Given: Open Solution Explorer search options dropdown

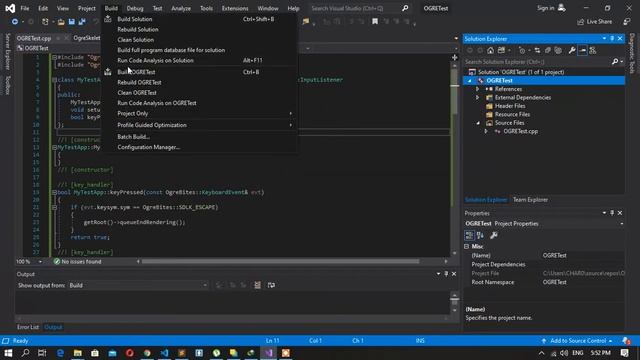Looking at the screenshot, I should (x=622, y=62).
